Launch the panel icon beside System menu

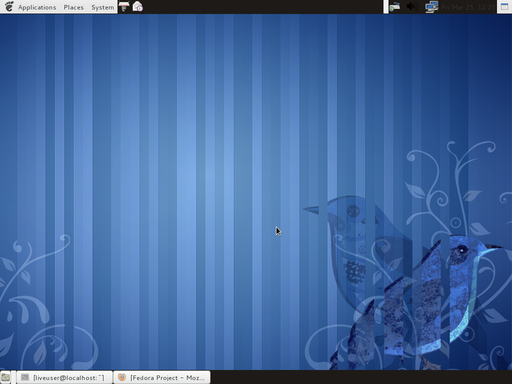(x=124, y=6)
